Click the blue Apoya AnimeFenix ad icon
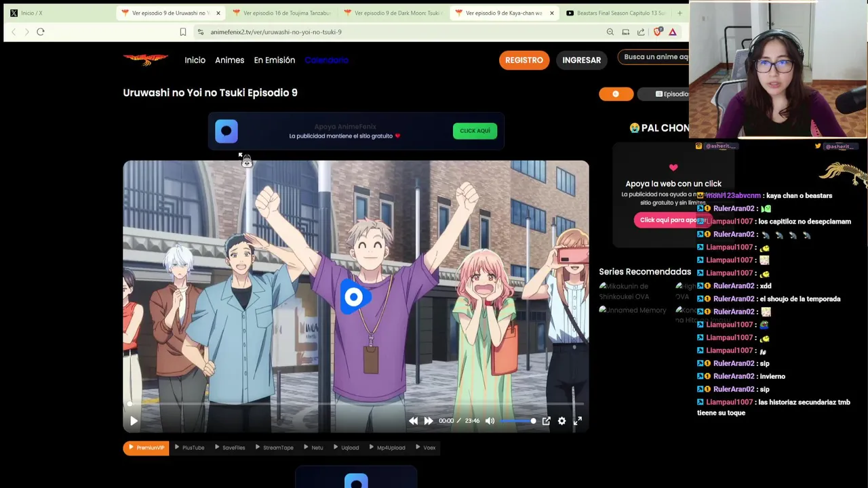 [x=226, y=131]
